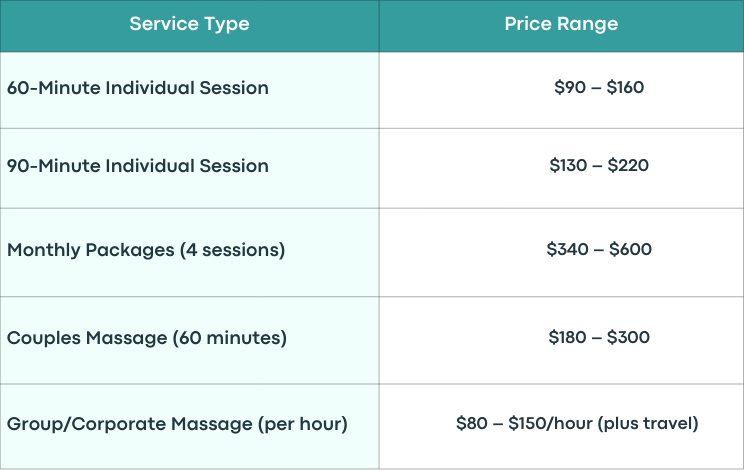Click the $80 – $150/hour price cell
The image size is (744, 470).
pyautogui.click(x=561, y=426)
